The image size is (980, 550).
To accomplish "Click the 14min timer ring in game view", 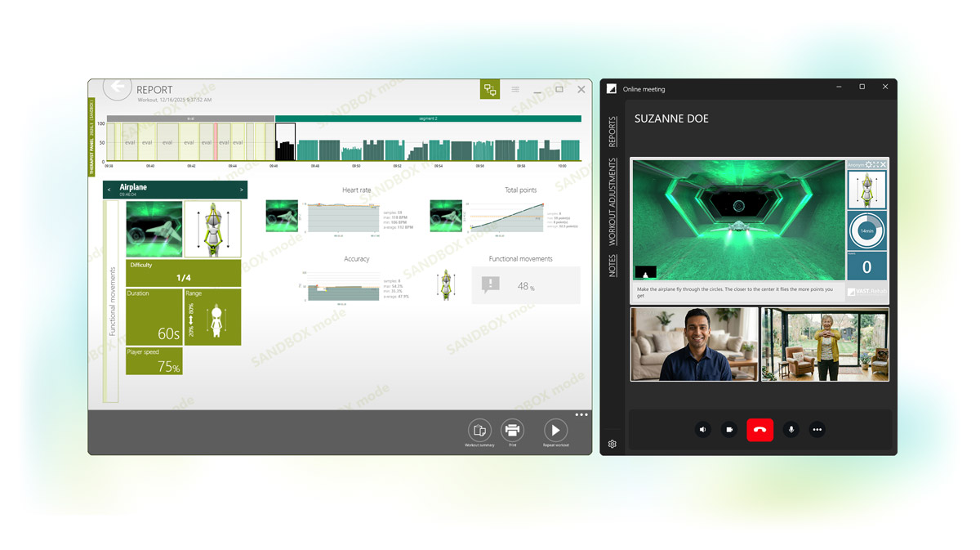I will click(866, 230).
